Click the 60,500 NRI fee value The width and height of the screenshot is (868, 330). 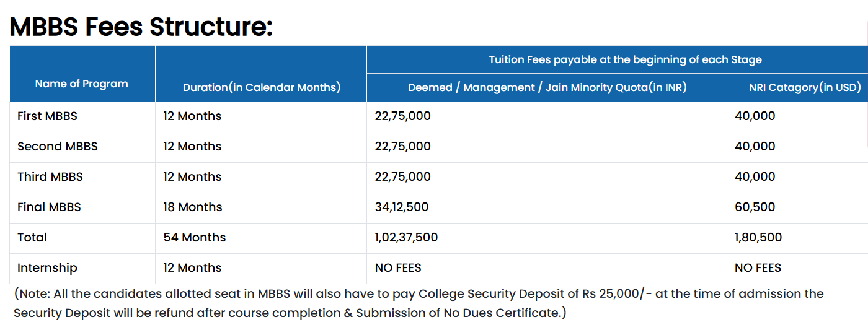[x=755, y=207]
